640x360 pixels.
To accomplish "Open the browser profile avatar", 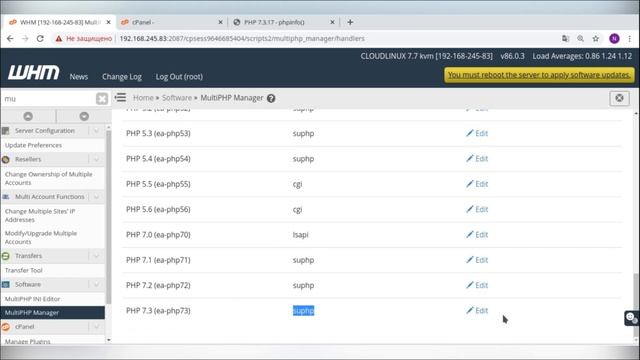I will tap(614, 38).
